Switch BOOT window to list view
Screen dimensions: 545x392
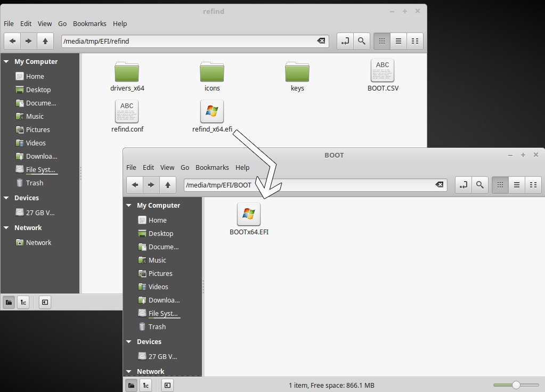(x=517, y=185)
